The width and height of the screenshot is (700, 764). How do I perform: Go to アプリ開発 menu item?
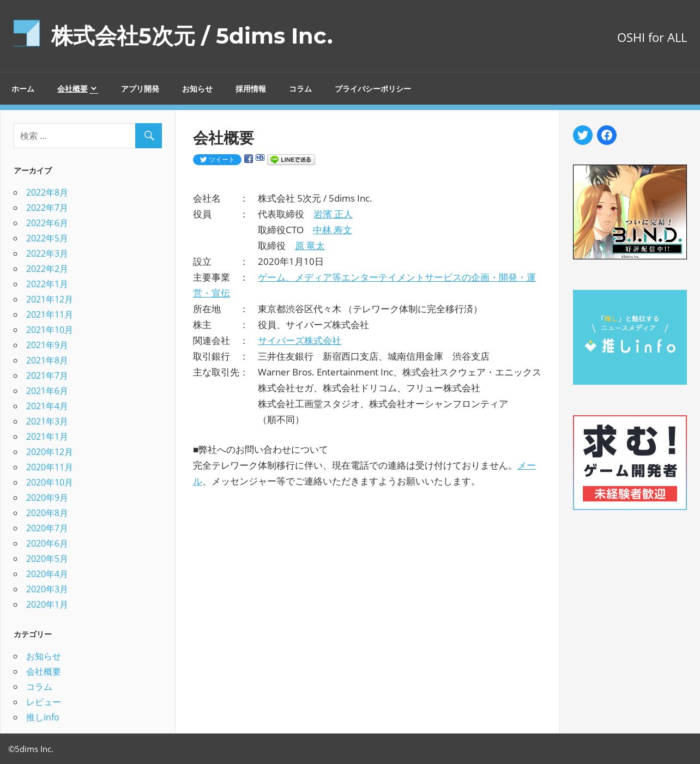(140, 89)
